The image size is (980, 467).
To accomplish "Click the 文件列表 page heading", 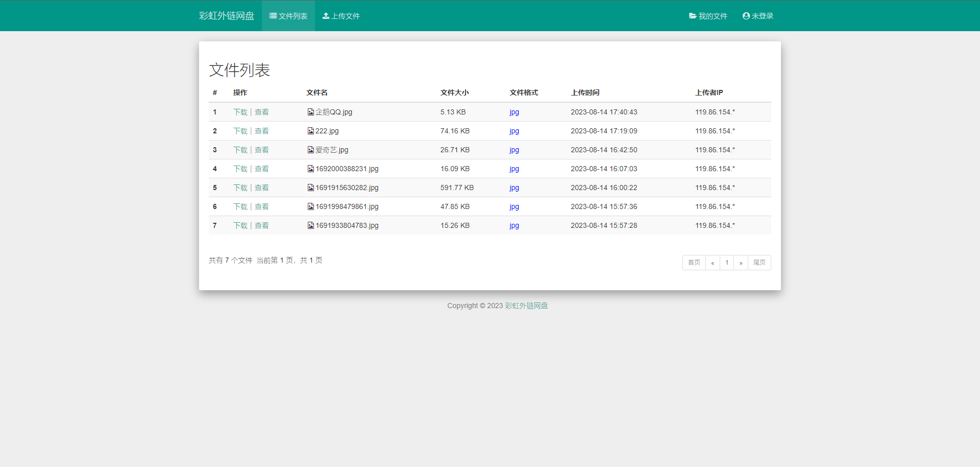I will click(x=239, y=70).
